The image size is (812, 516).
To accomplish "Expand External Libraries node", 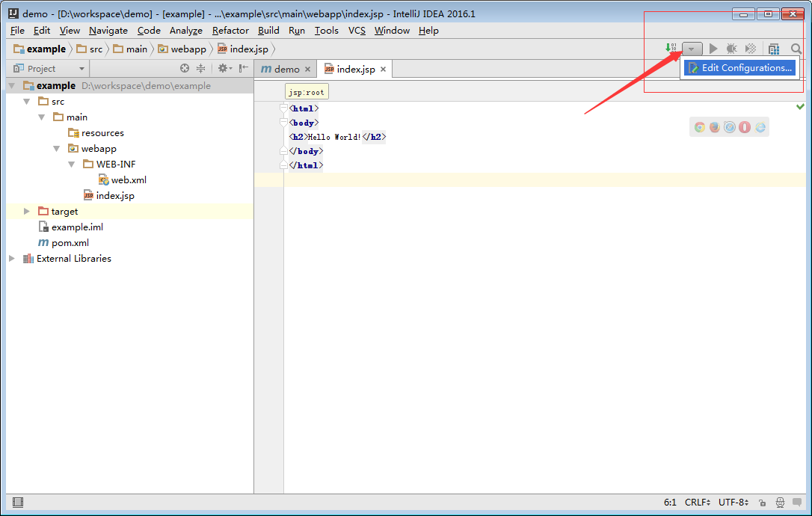I will (x=12, y=258).
